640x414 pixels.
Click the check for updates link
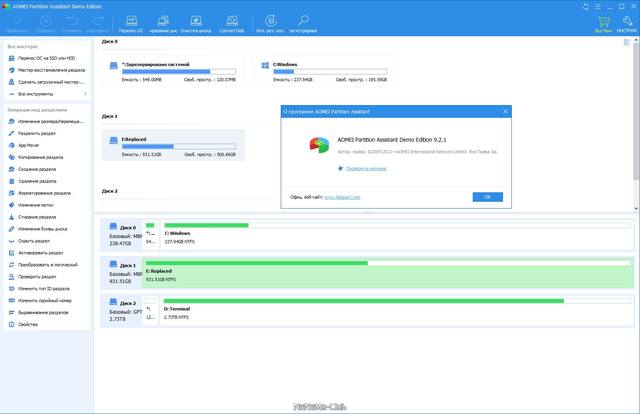coord(366,169)
